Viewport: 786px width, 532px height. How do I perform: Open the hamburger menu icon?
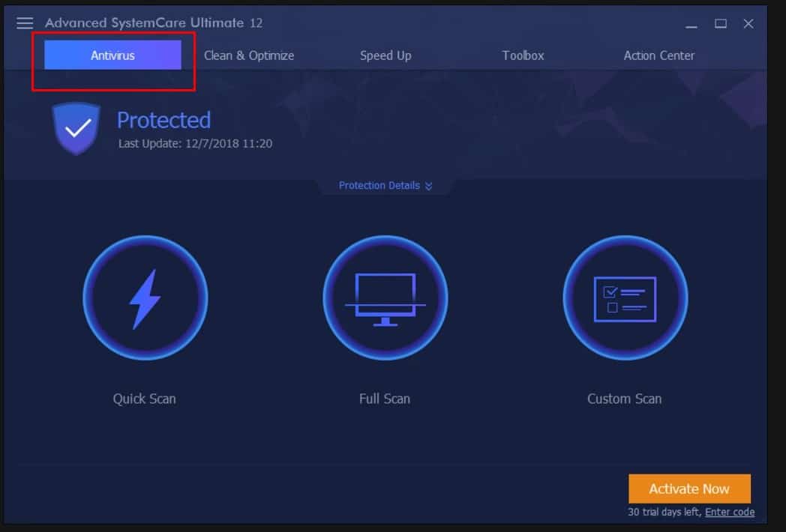click(x=25, y=22)
